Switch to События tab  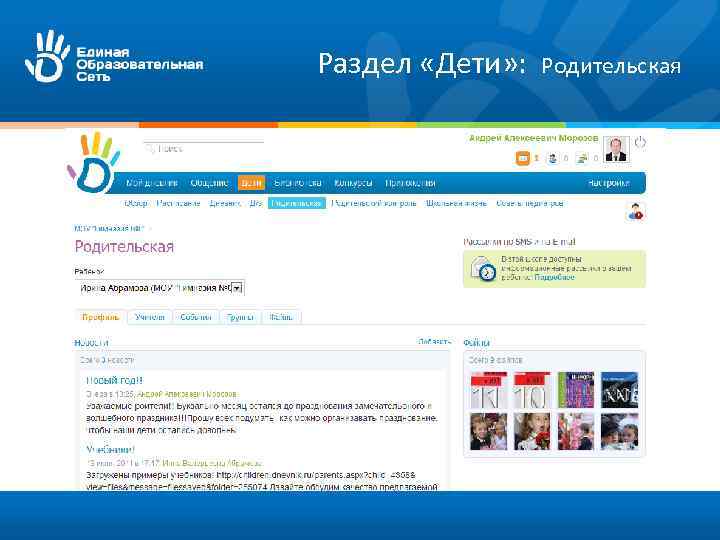pyautogui.click(x=196, y=317)
